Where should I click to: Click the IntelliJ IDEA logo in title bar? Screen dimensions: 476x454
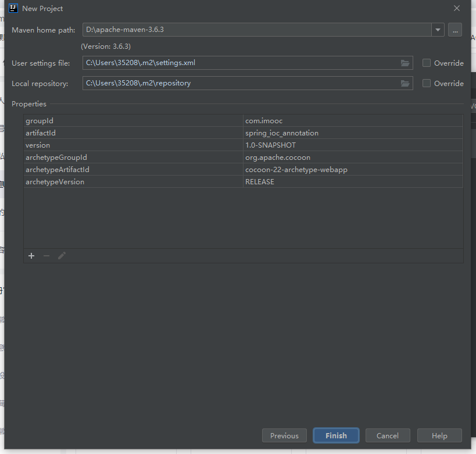click(13, 8)
